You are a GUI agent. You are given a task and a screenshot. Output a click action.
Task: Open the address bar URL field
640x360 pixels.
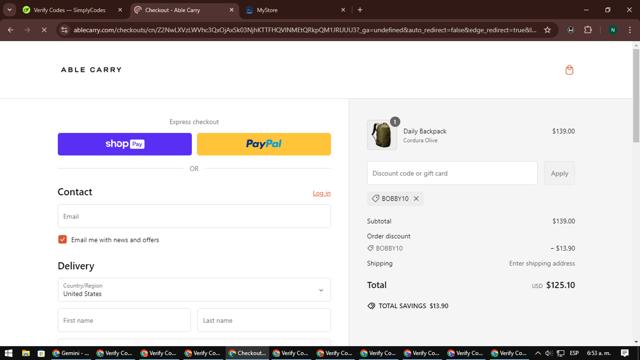(304, 30)
